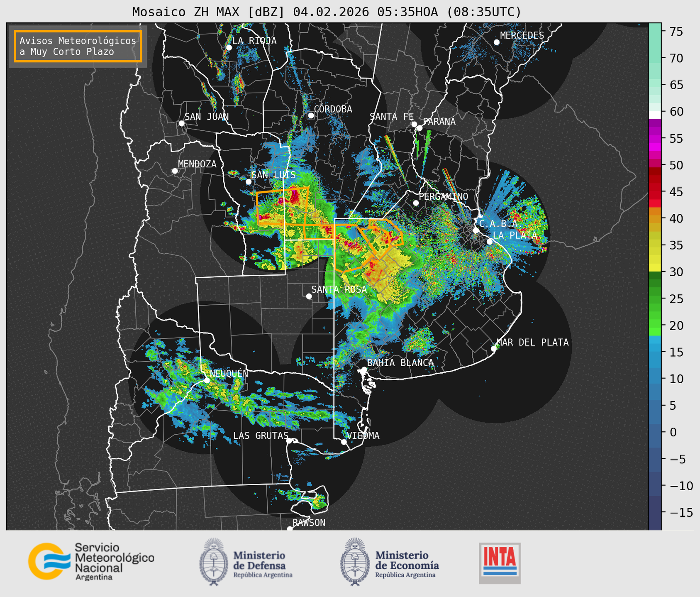
Task: Click the 0 dBZ colorbar label
Action: point(673,432)
